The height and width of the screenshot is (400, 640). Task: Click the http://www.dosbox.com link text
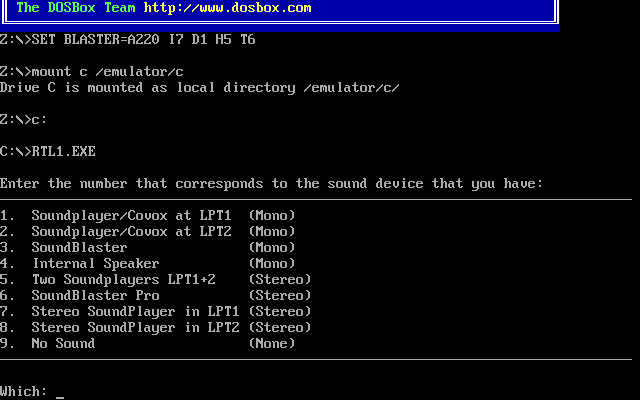(x=227, y=8)
